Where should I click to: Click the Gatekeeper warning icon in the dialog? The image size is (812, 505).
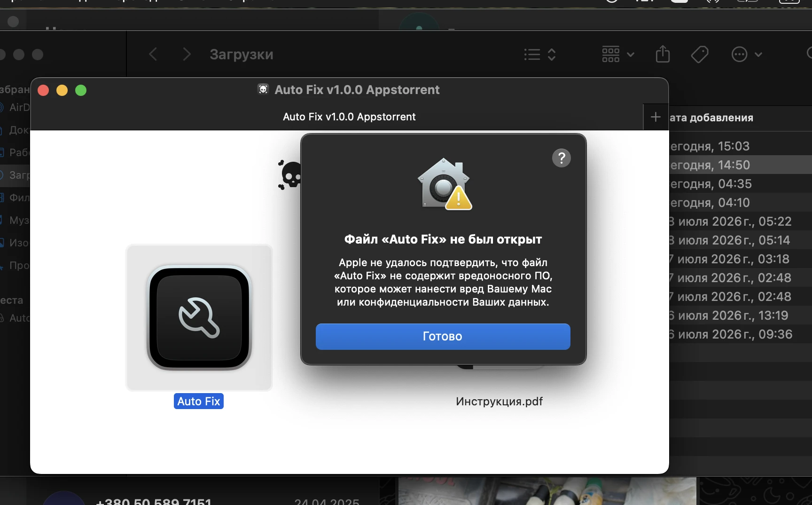click(x=445, y=184)
